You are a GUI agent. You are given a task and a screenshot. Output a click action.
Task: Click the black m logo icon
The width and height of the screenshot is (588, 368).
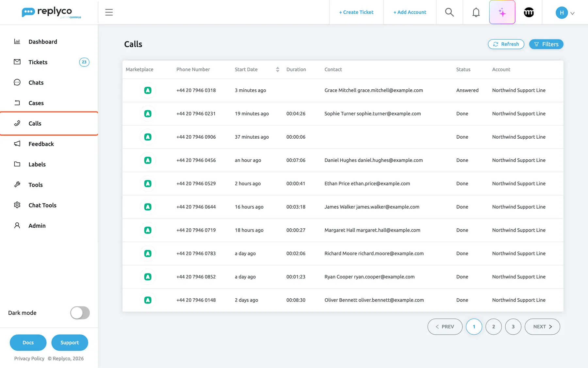(529, 12)
